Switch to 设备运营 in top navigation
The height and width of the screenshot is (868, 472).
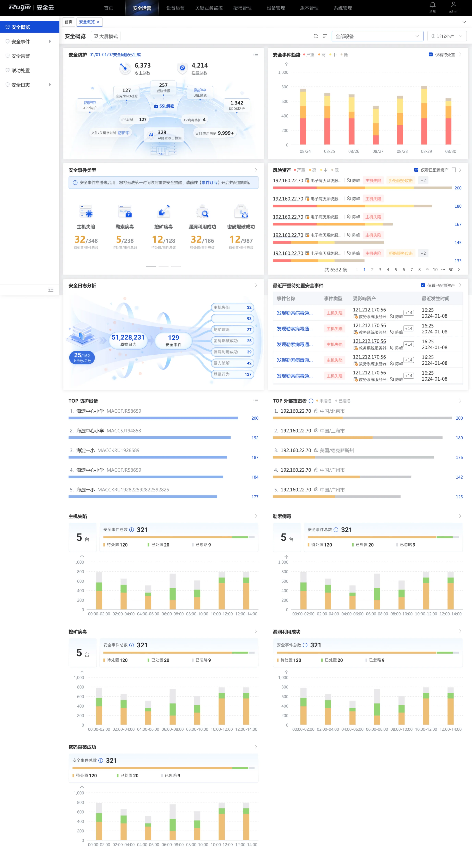tap(175, 8)
